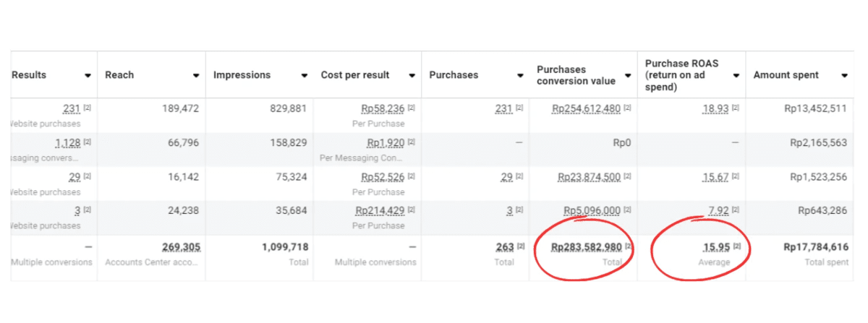Expand the Purchases conversion value dropdown
This screenshot has height=323, width=868.
628,75
